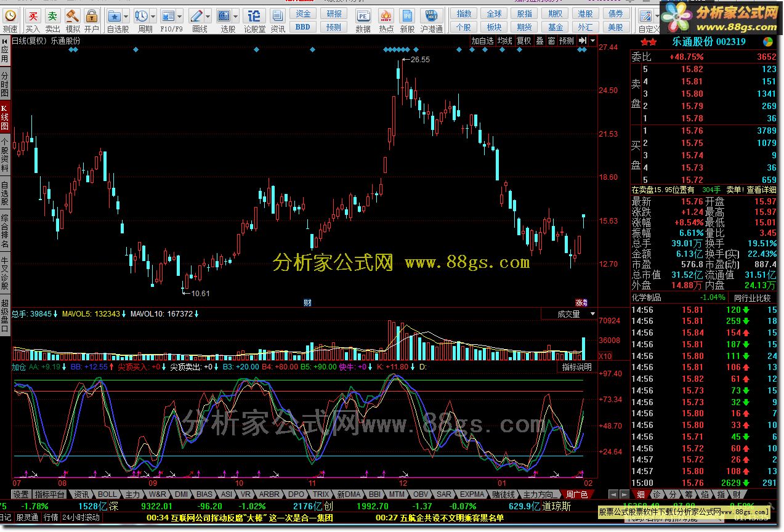Open the 设置 settings tab
The image size is (784, 532).
[21, 494]
